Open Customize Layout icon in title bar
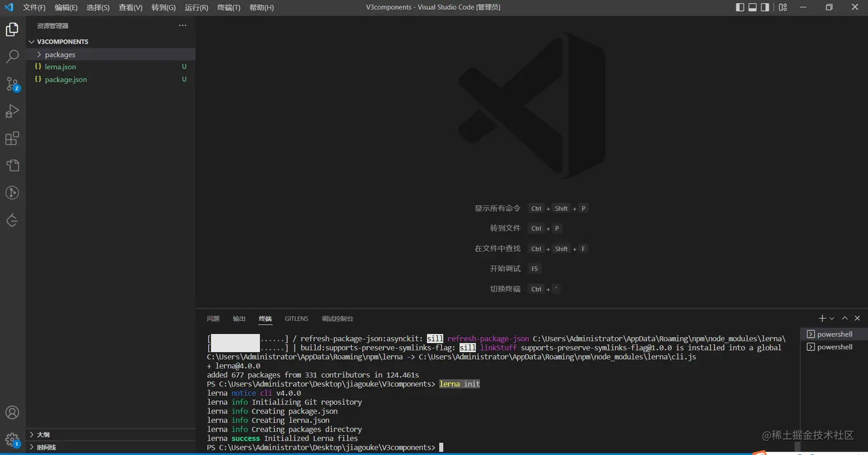This screenshot has height=455, width=868. click(783, 7)
